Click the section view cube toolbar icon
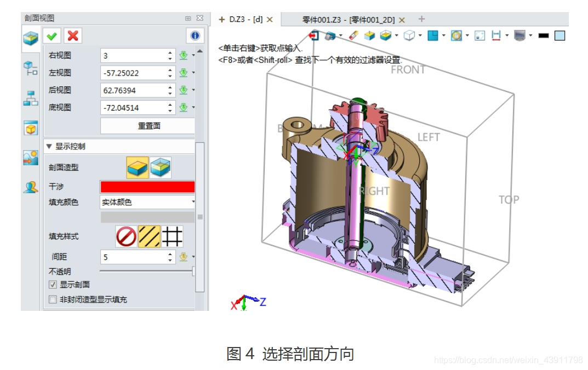 (x=385, y=36)
